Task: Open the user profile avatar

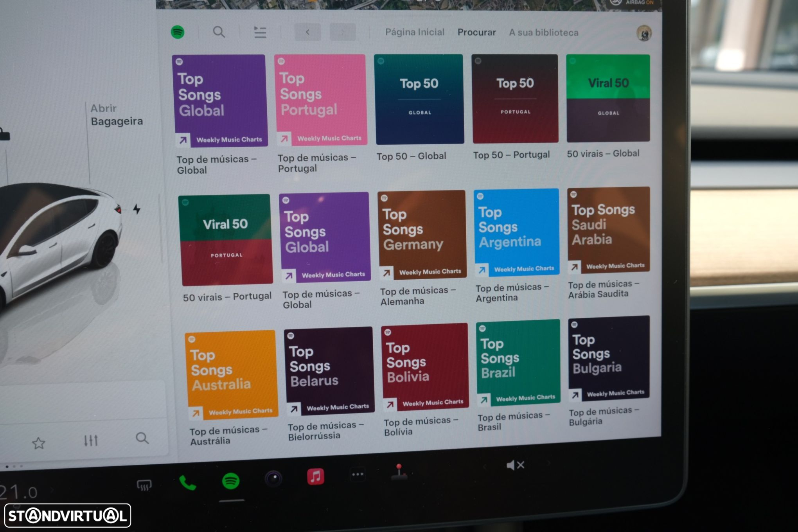Action: click(x=644, y=33)
